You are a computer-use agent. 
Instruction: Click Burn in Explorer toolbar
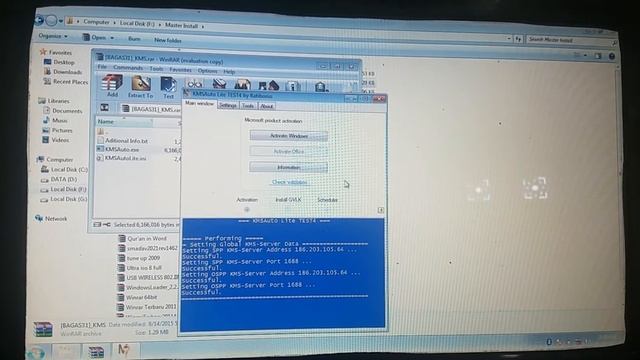click(134, 39)
